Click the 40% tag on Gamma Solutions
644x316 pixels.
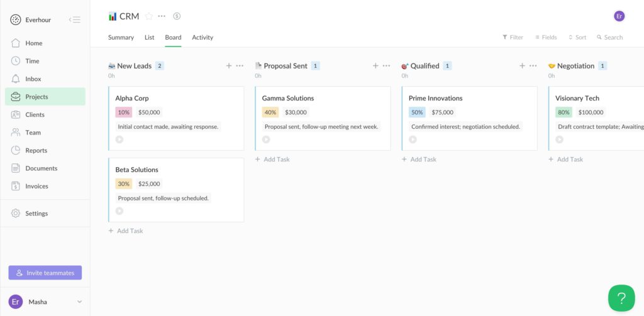pyautogui.click(x=270, y=112)
